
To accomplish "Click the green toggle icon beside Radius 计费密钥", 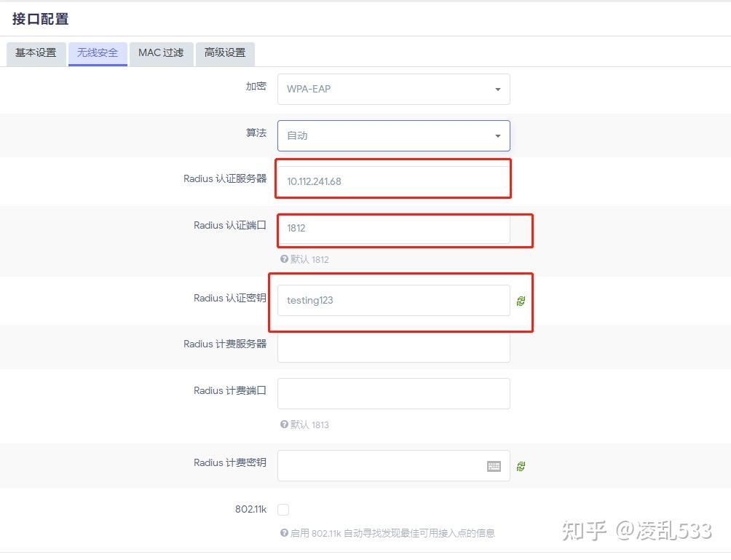I will coord(521,465).
